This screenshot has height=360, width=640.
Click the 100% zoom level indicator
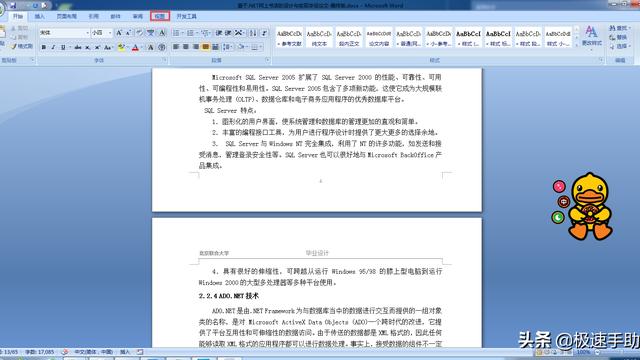584,352
